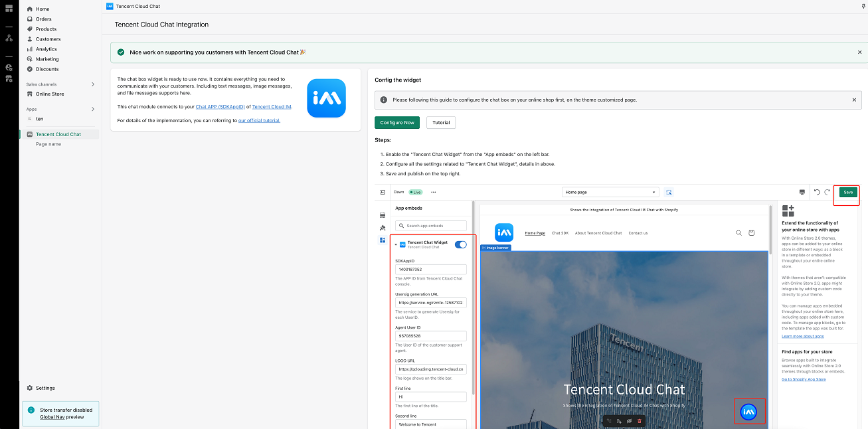
Task: Open the store settings icon in black rail
Action: [x=9, y=78]
